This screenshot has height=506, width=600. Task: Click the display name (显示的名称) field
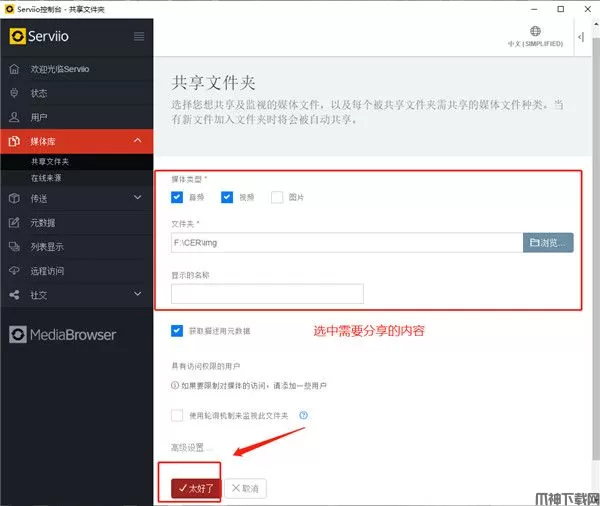267,294
